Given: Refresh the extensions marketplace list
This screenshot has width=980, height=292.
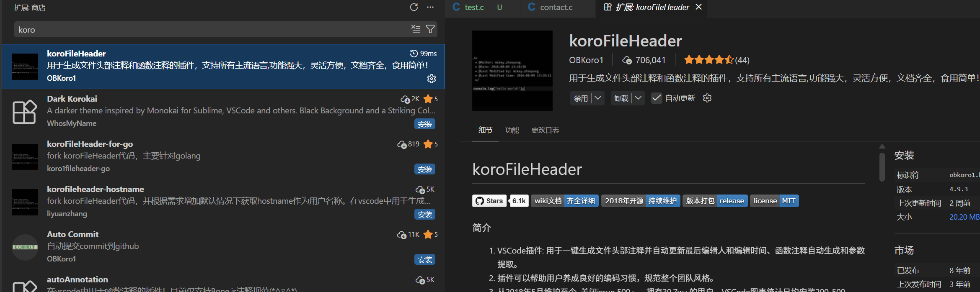Looking at the screenshot, I should tap(414, 7).
